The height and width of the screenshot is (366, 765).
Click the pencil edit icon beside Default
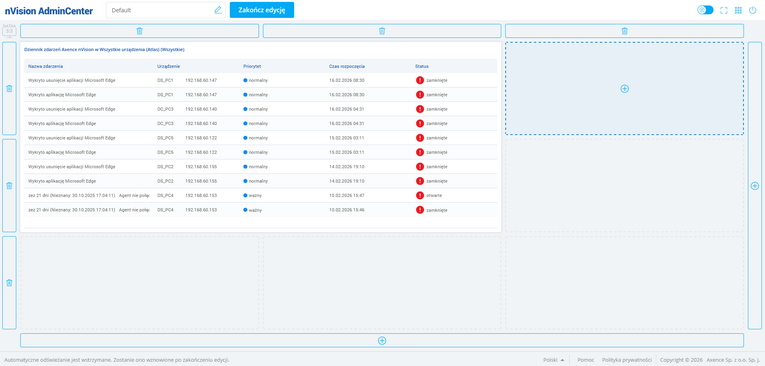(218, 10)
